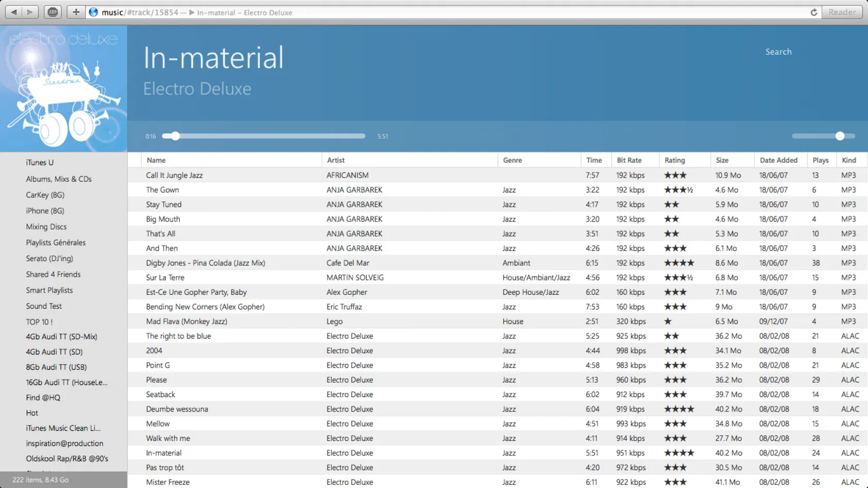Sort tracks by the Name column header
This screenshot has width=868, height=488.
[156, 160]
